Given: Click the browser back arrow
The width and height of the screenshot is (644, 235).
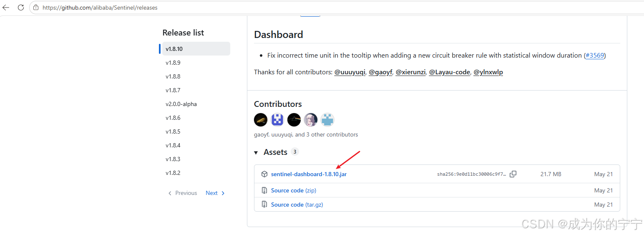Looking at the screenshot, I should pyautogui.click(x=6, y=8).
